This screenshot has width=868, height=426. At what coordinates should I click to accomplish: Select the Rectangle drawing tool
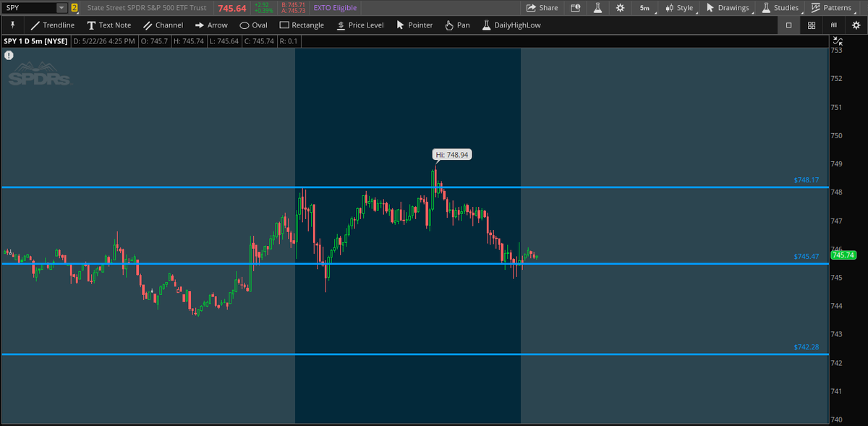tap(302, 25)
